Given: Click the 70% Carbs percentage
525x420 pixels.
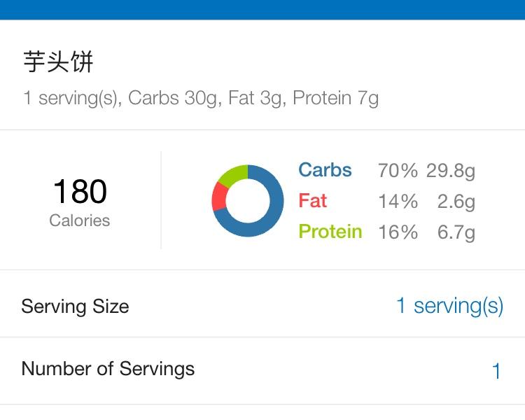Looking at the screenshot, I should [398, 171].
